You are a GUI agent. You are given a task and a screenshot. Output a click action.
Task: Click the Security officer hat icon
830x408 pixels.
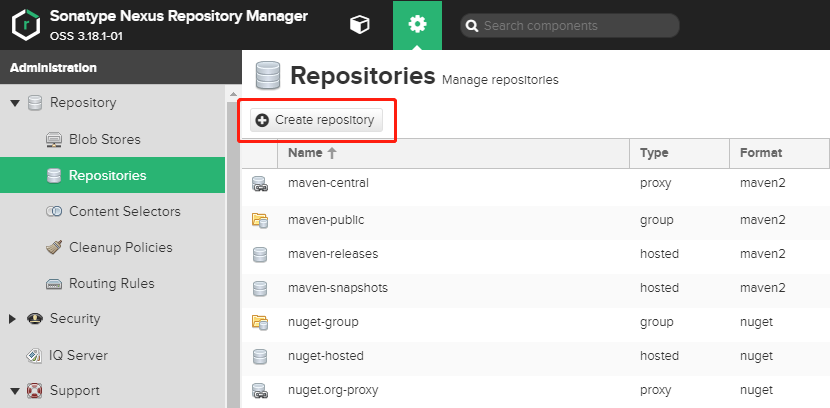pos(35,319)
